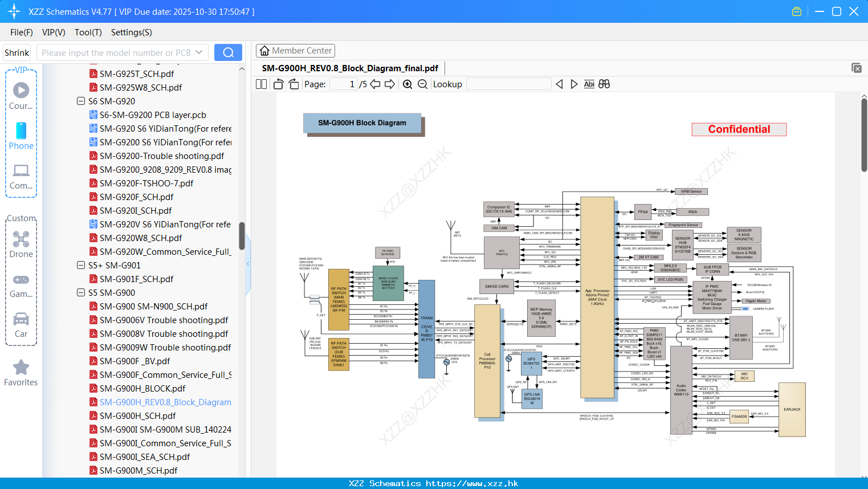This screenshot has width=868, height=489.
Task: Open SM-G900I_SEA_SCH.pdf
Action: tap(140, 457)
